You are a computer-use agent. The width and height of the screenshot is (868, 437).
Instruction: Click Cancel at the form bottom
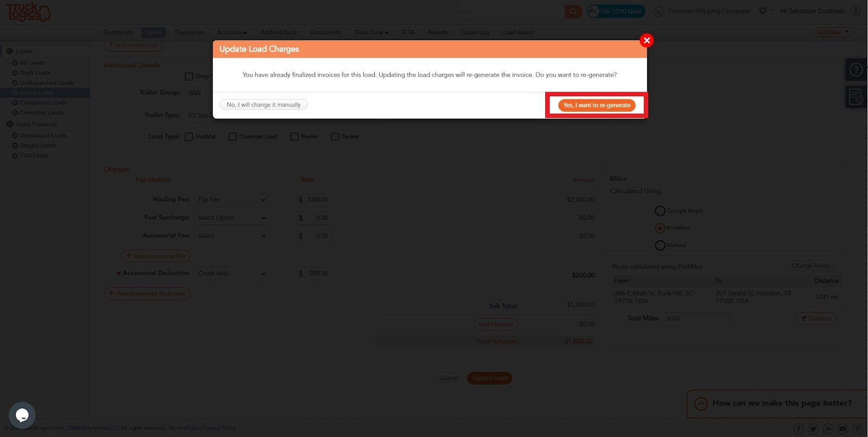(449, 378)
